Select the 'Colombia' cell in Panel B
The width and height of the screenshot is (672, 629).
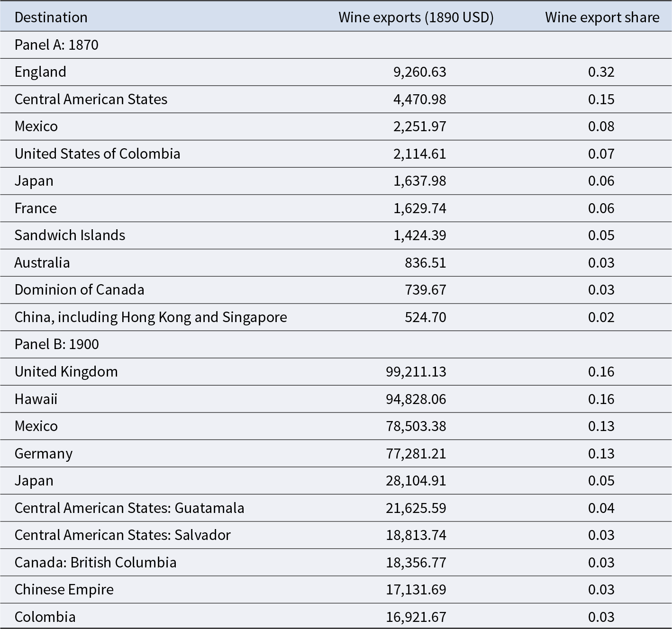45,617
